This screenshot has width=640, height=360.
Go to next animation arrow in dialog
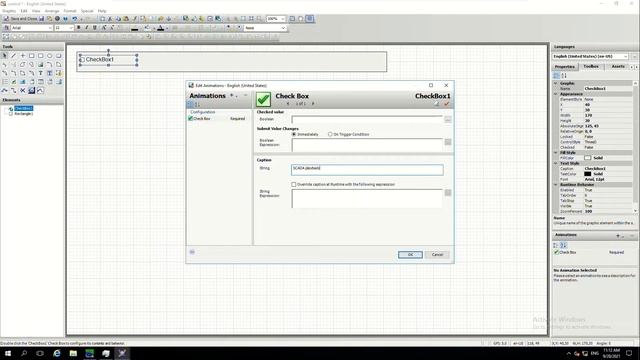[x=313, y=104]
